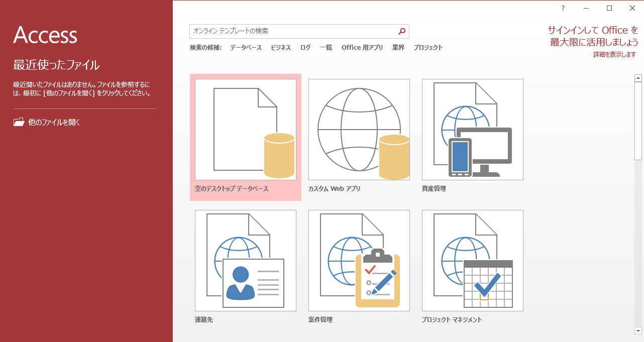Click the folder icon for opening other files
The image size is (644, 342).
click(x=19, y=122)
